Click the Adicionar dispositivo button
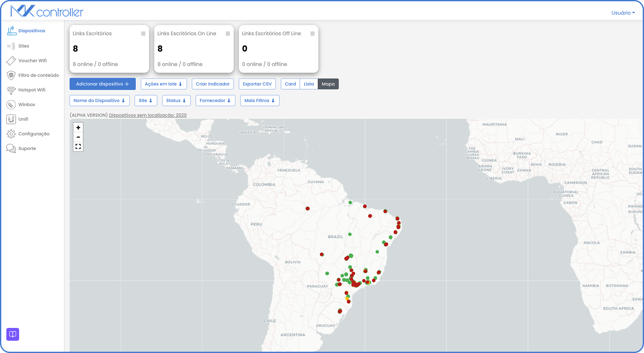The height and width of the screenshot is (353, 644). click(102, 84)
